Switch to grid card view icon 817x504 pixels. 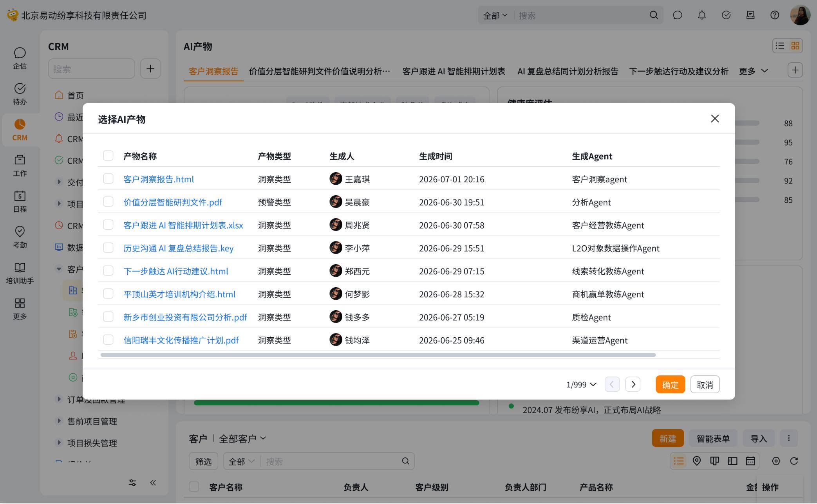(795, 46)
